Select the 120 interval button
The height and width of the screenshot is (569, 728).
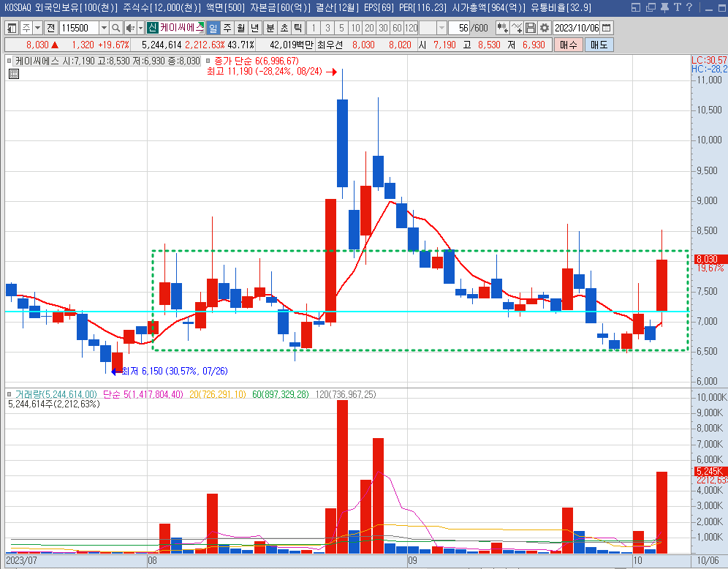pyautogui.click(x=412, y=29)
